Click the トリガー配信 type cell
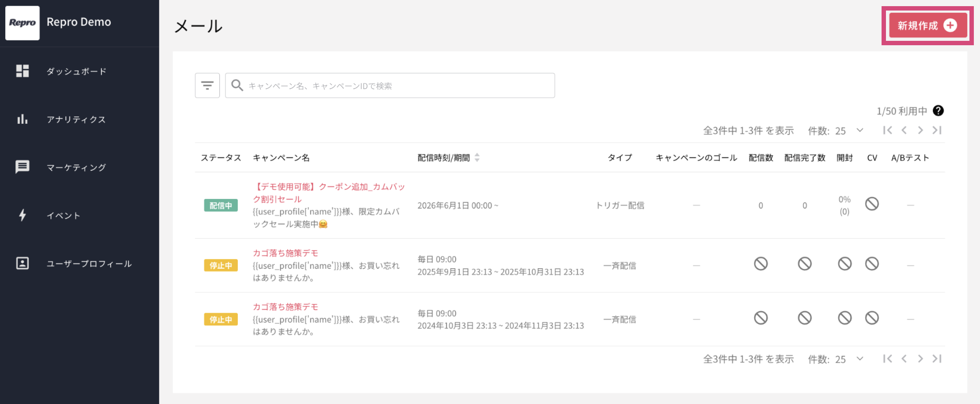 click(620, 205)
